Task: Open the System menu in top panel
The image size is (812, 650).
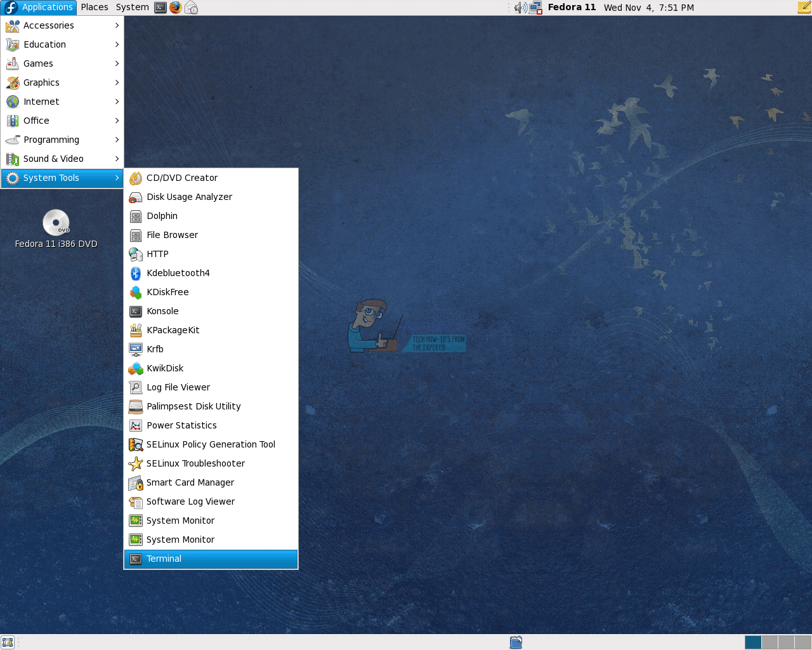Action: point(132,8)
